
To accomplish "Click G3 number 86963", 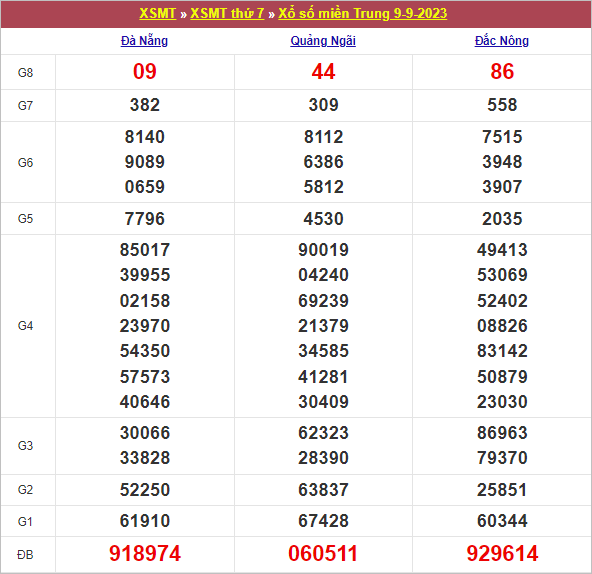I will pos(502,432).
